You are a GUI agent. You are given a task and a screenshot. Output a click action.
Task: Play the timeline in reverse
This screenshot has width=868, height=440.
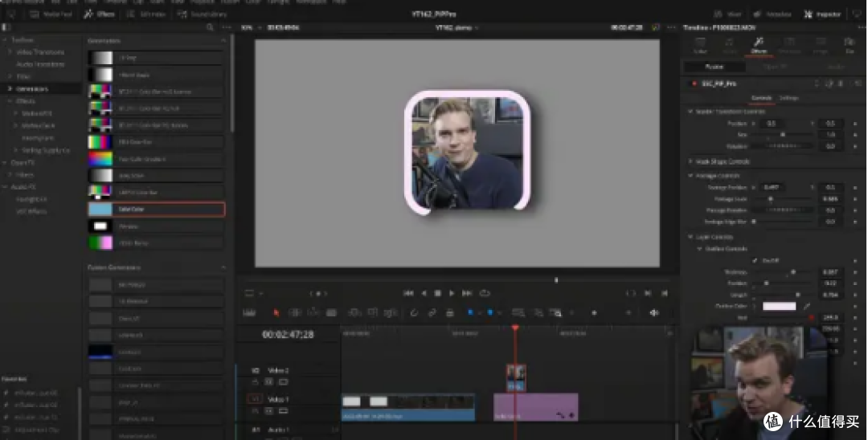click(424, 293)
